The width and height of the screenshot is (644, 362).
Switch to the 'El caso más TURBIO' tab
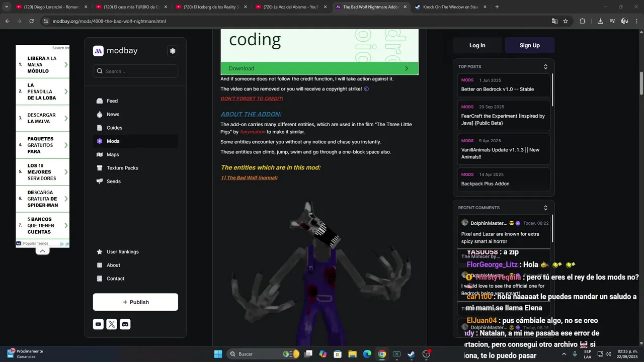pos(132,7)
